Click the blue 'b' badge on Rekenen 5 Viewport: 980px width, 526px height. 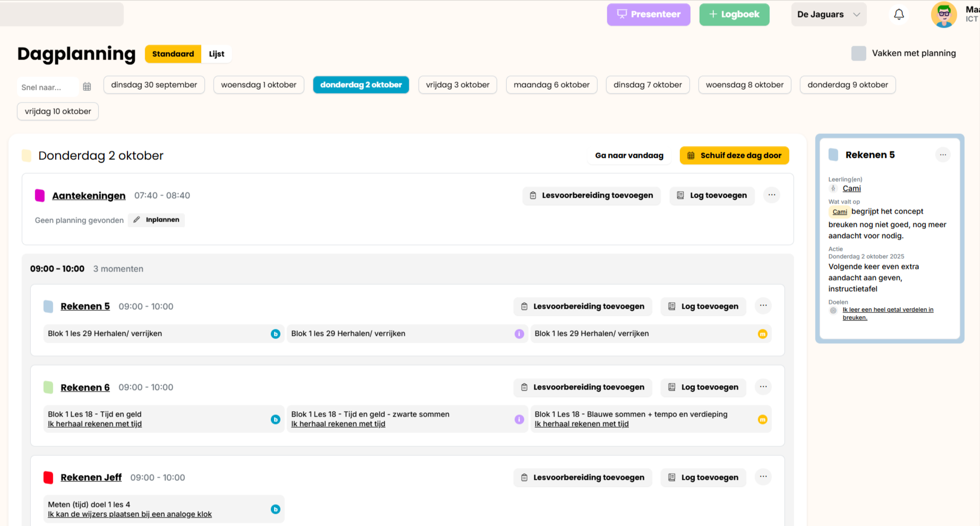tap(275, 334)
